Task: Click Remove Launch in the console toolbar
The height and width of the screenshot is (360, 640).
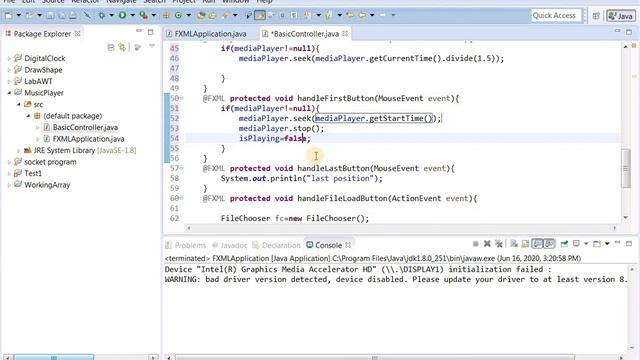Action: click(x=487, y=244)
